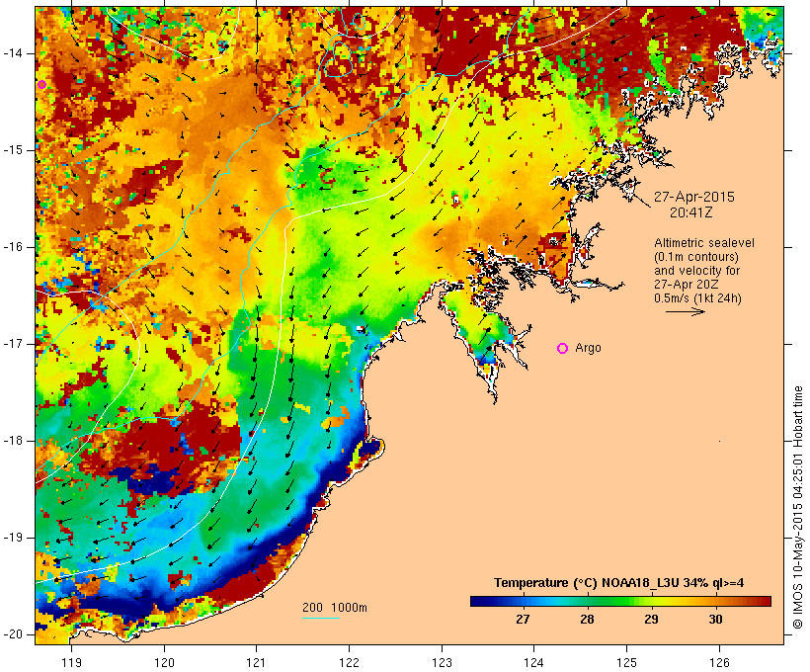This screenshot has height=672, width=810.
Task: Click the magenta Argo marker beside the Argo label
Action: point(563,349)
